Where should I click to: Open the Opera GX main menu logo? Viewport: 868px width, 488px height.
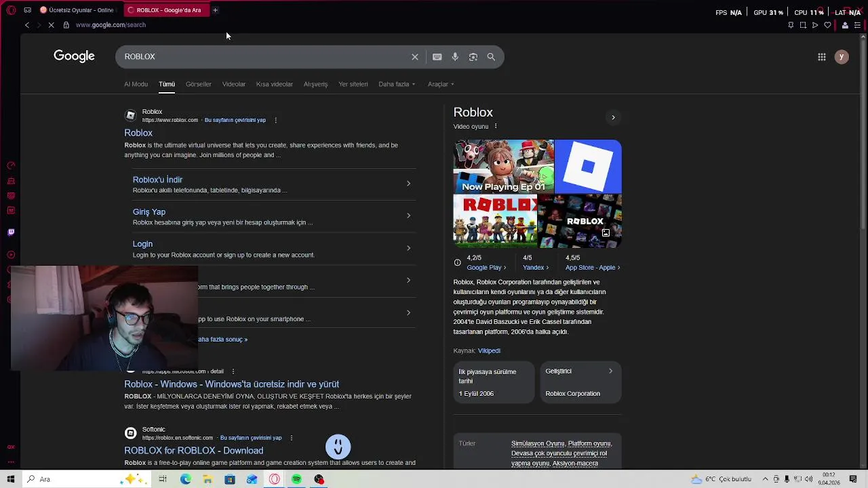11,10
